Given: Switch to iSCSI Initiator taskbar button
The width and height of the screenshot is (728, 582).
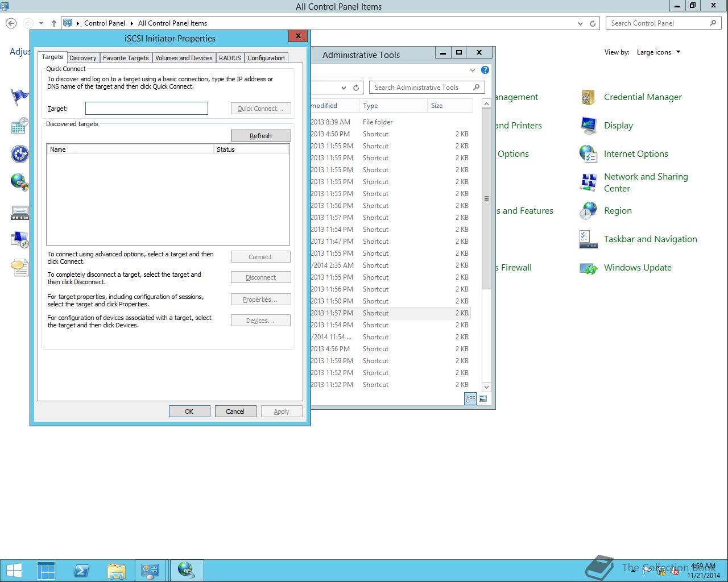Looking at the screenshot, I should (187, 570).
